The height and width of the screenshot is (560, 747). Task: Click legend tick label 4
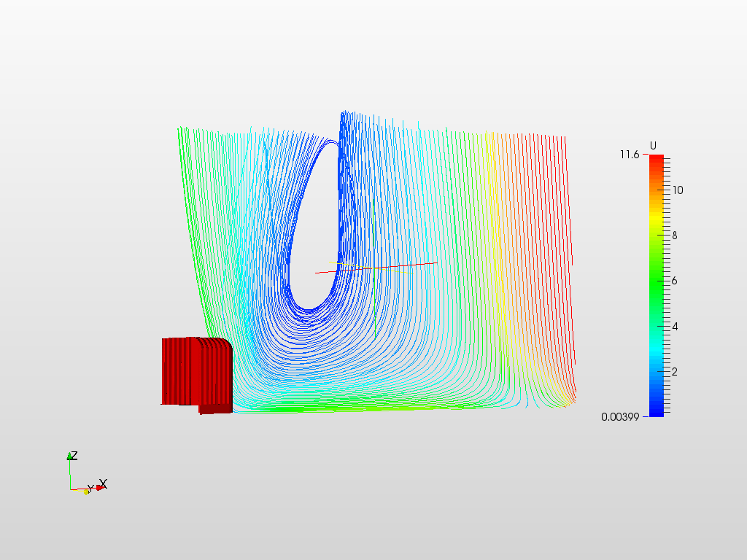click(675, 326)
